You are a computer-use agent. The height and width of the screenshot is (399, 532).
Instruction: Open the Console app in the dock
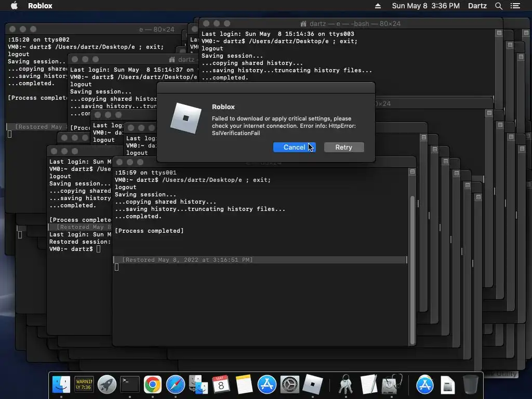(x=84, y=384)
